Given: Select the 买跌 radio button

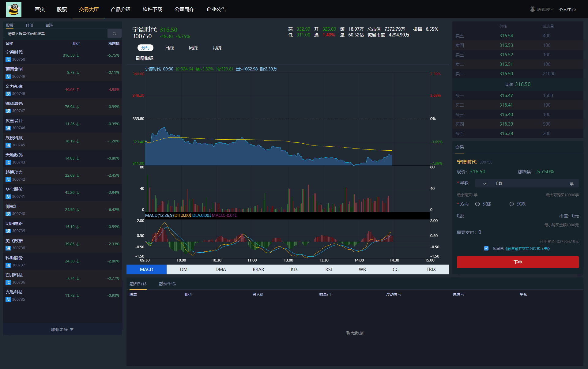Looking at the screenshot, I should [x=512, y=204].
